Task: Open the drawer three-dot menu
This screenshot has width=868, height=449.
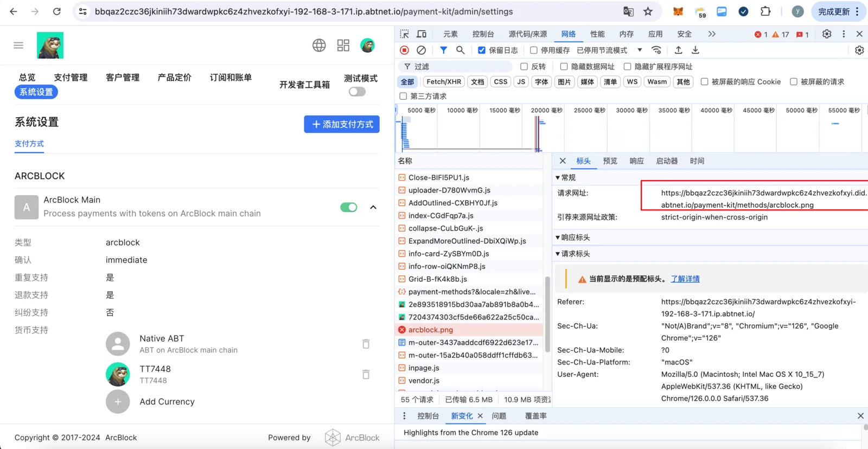Action: point(404,416)
